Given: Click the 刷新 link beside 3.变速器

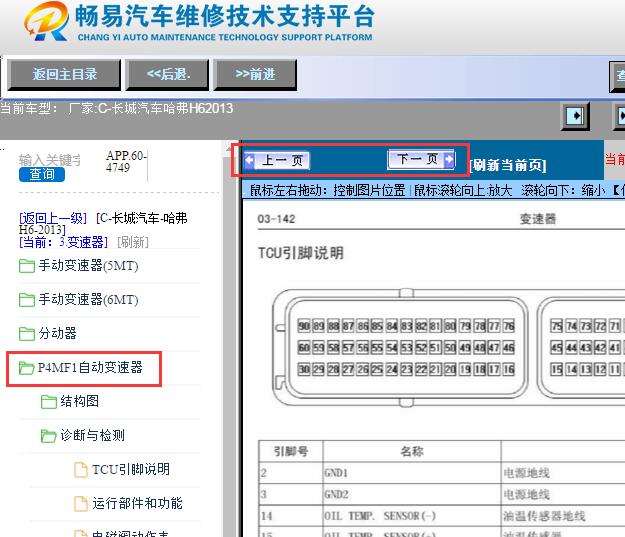Looking at the screenshot, I should click(133, 242).
